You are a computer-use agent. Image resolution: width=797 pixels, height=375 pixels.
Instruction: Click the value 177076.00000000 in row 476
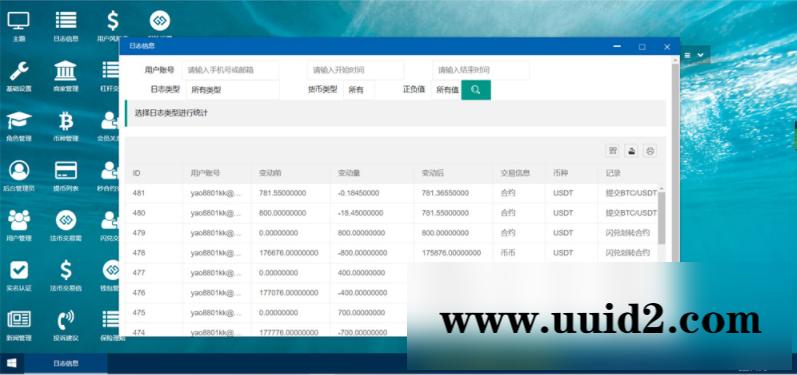coord(289,293)
